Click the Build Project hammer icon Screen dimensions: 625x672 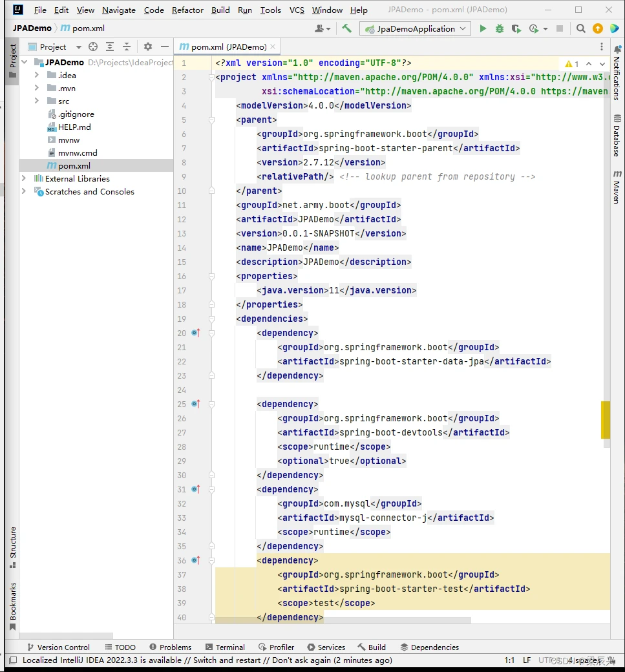coord(346,28)
